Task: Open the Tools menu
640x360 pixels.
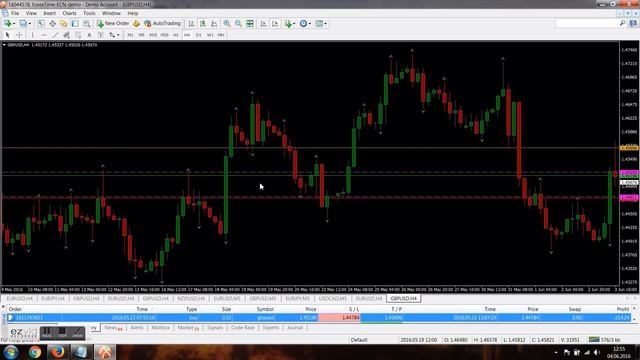Action: [x=89, y=13]
